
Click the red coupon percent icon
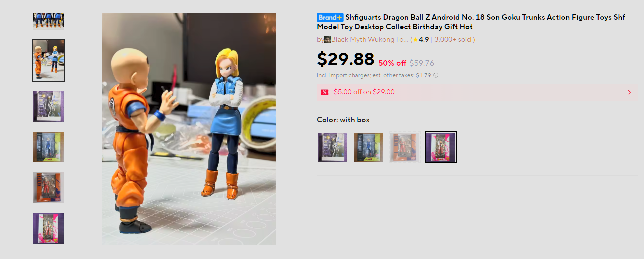tap(325, 92)
